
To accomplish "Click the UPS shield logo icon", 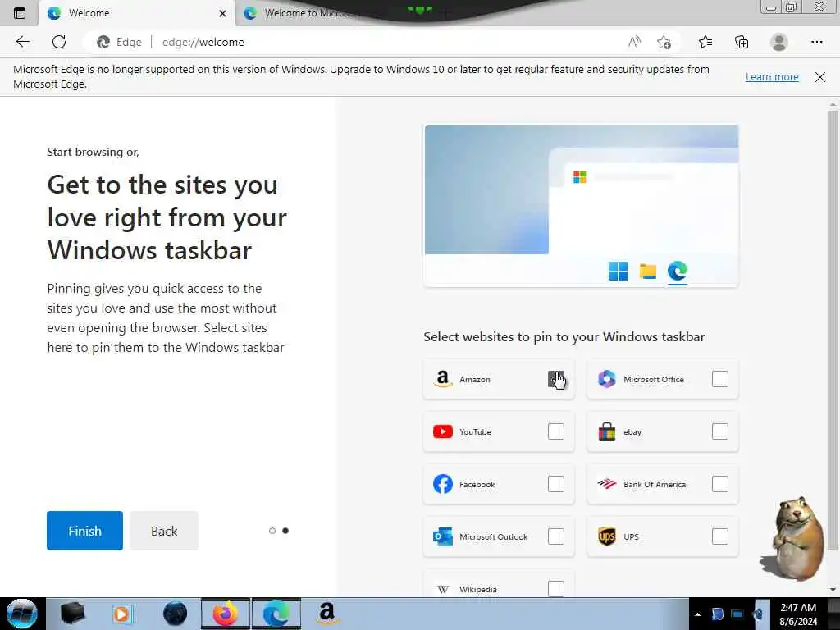I will (606, 536).
